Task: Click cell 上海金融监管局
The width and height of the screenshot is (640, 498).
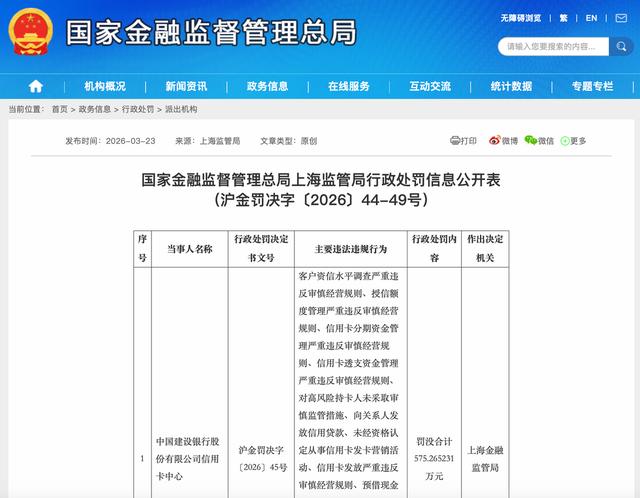Action: coord(485,459)
